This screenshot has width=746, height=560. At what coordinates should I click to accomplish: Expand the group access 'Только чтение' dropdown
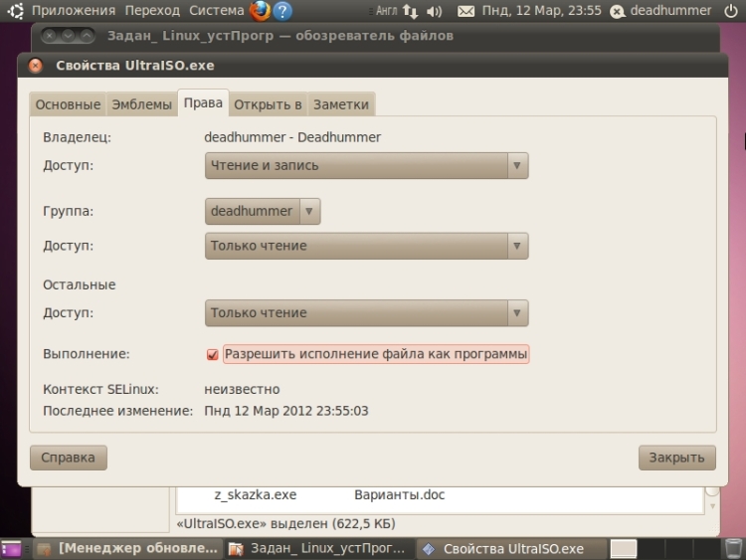pyautogui.click(x=366, y=246)
